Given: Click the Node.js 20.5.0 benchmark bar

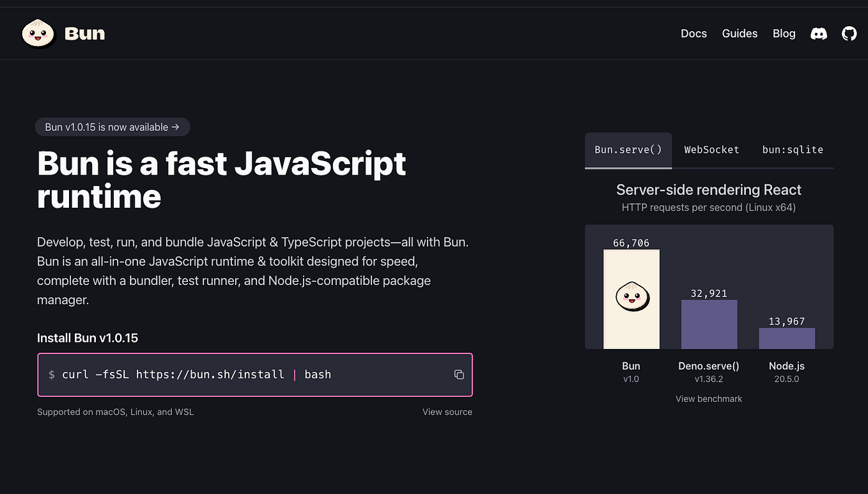Looking at the screenshot, I should coord(787,337).
